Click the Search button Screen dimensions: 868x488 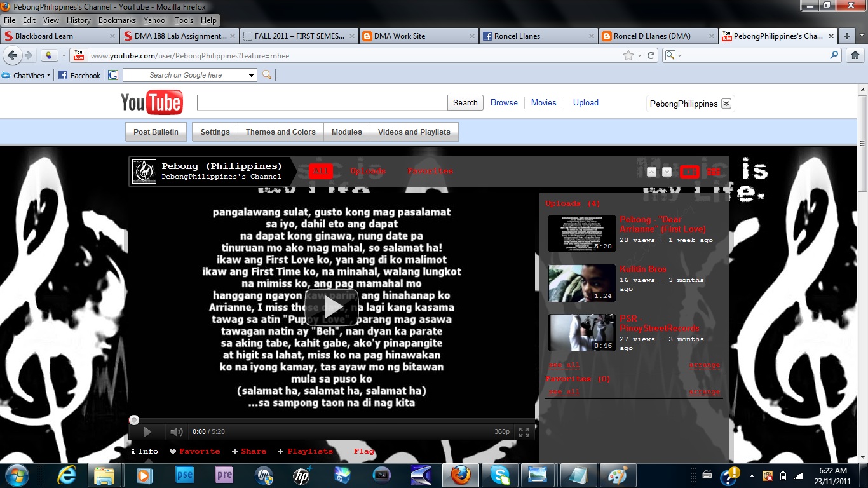pos(465,103)
